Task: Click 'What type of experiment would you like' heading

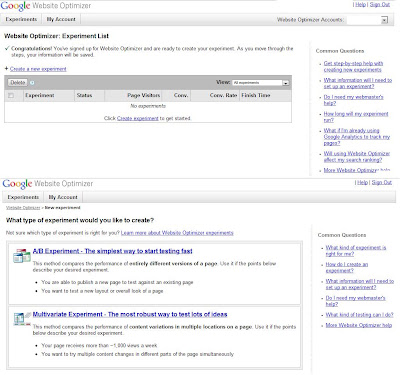Action: [80, 220]
